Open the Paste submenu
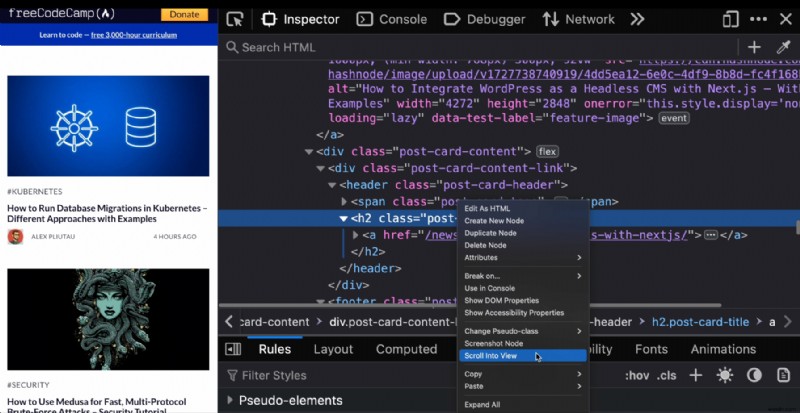The width and height of the screenshot is (800, 413). point(523,386)
